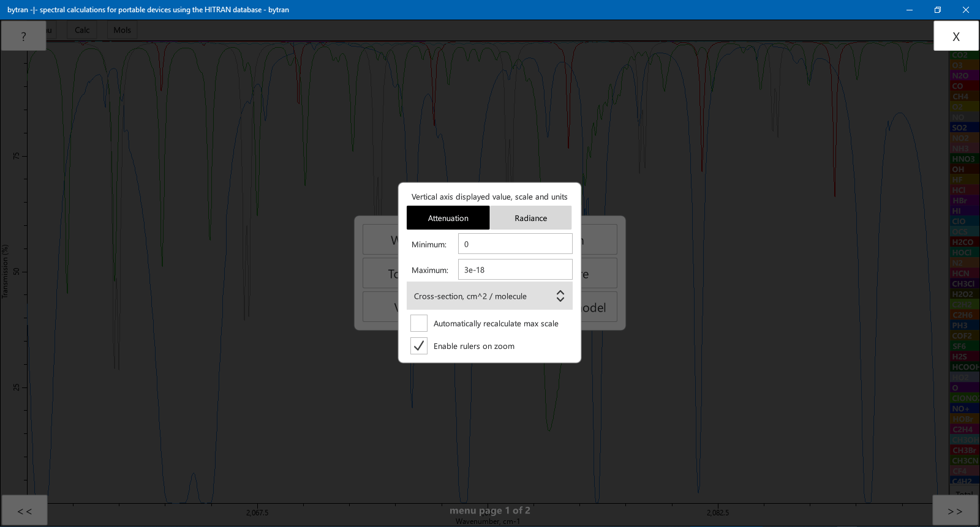Click the C2H4 molecule label
The image size is (980, 527).
click(964, 430)
